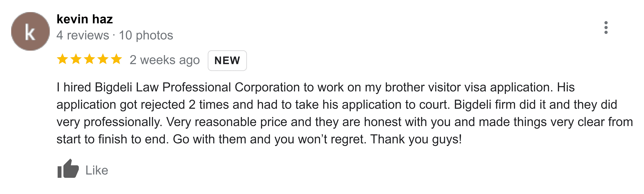
Task: Click the "Bigdeli Law Professional Corporation" text
Action: point(197,87)
